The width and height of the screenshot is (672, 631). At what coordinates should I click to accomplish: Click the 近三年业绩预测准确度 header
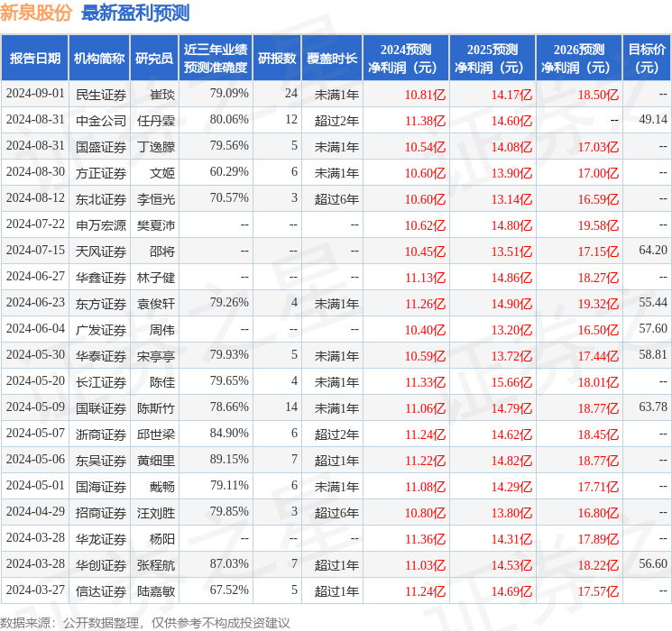click(x=216, y=59)
